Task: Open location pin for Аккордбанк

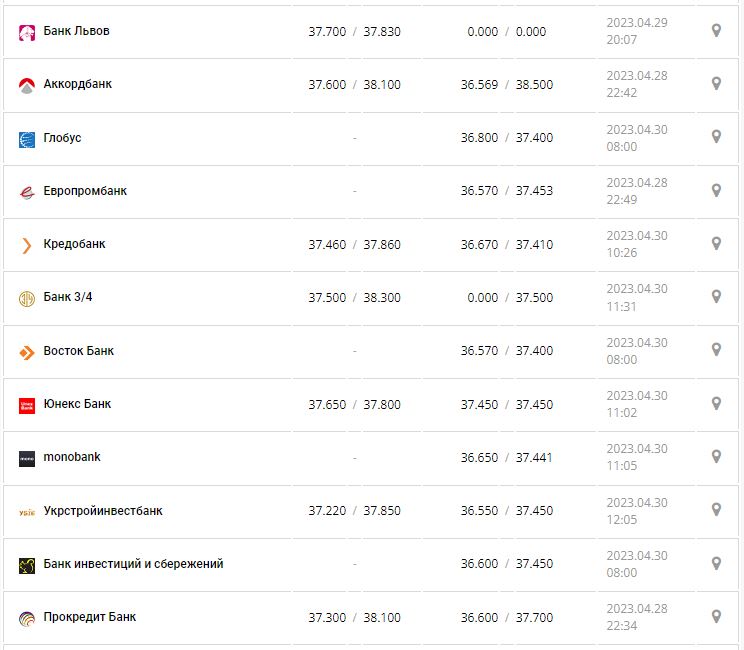Action: click(x=716, y=84)
